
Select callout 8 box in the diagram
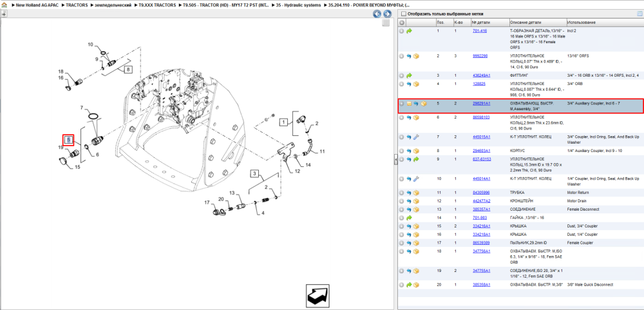point(128,70)
